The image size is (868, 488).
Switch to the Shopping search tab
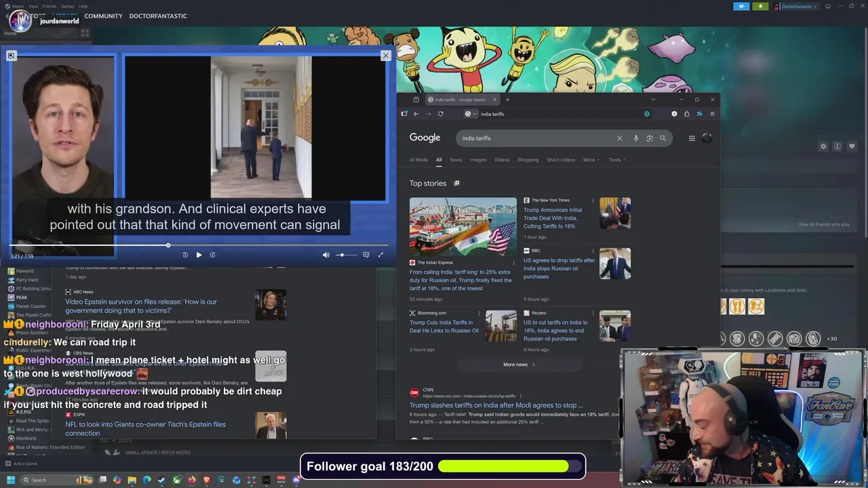(x=528, y=160)
